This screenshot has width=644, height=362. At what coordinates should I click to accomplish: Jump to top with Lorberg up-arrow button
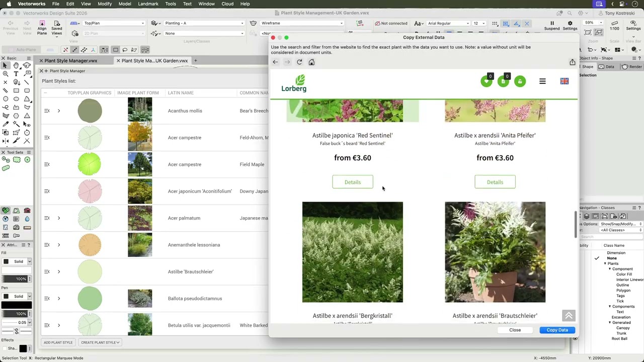[569, 315]
